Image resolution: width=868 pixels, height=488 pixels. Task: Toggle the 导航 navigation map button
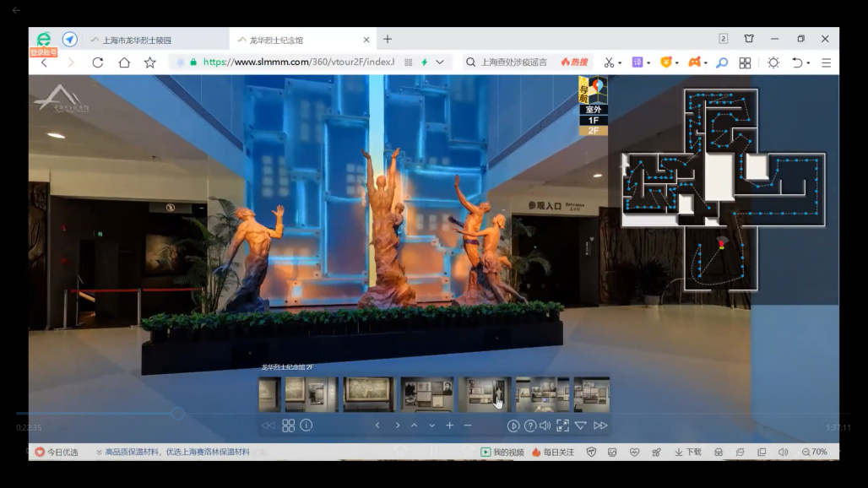point(593,89)
